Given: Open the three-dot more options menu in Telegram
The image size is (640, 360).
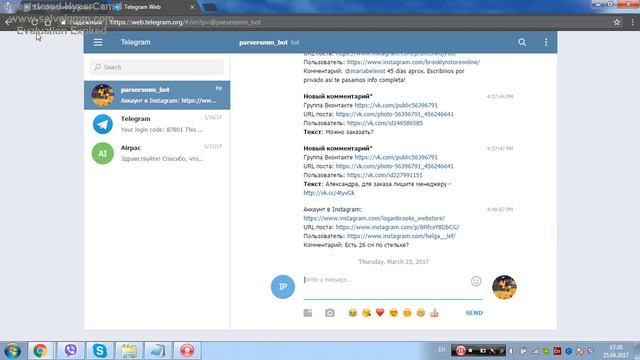Looking at the screenshot, I should pyautogui.click(x=546, y=42).
